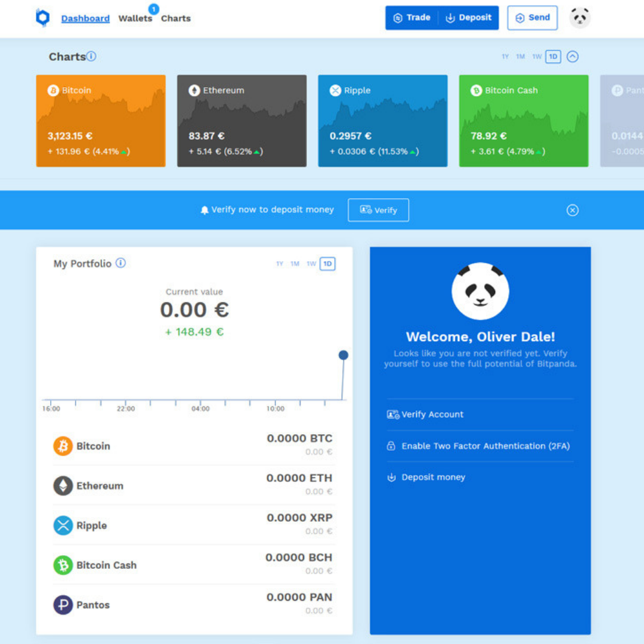Select 1Y range for Charts section
Image resolution: width=644 pixels, height=644 pixels.
click(x=505, y=57)
